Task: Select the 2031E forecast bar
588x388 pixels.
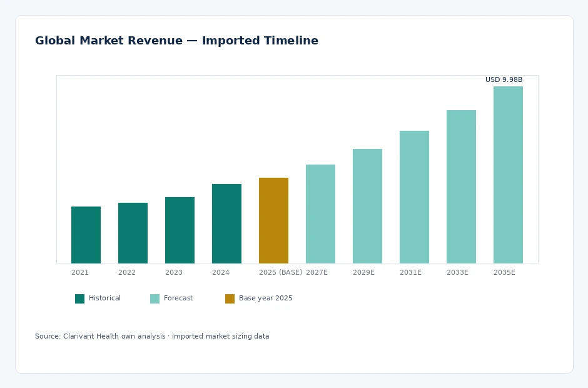Action: point(414,197)
